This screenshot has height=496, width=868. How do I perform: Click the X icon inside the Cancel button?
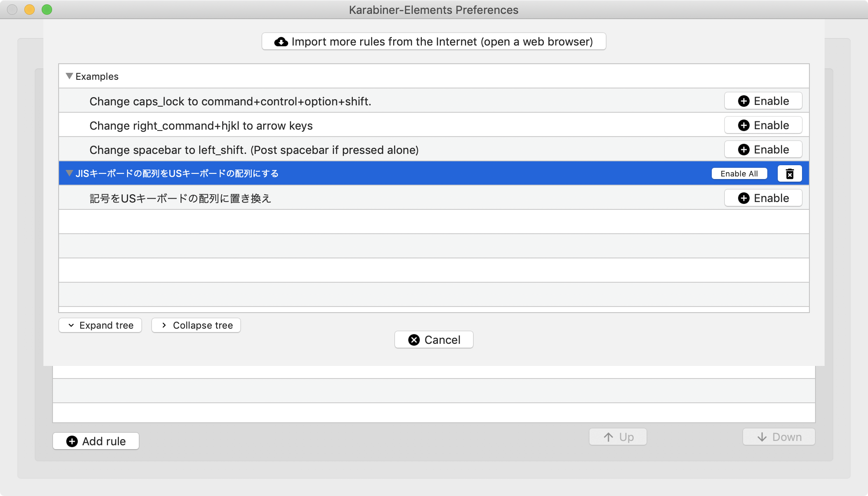click(413, 339)
